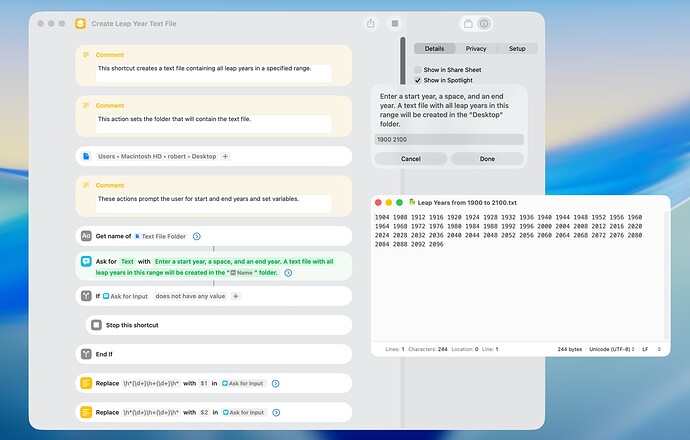
Task: Click the note icon of the variables Comment
Action: pyautogui.click(x=86, y=185)
